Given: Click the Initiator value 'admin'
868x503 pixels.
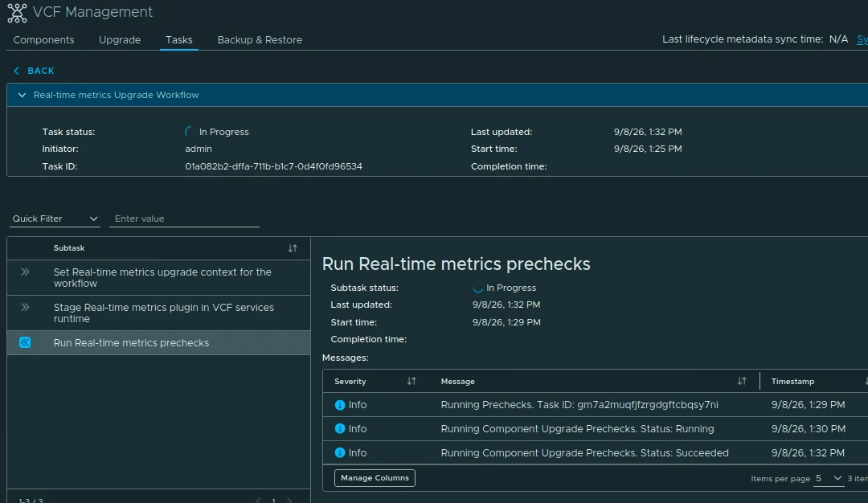Looking at the screenshot, I should (199, 149).
